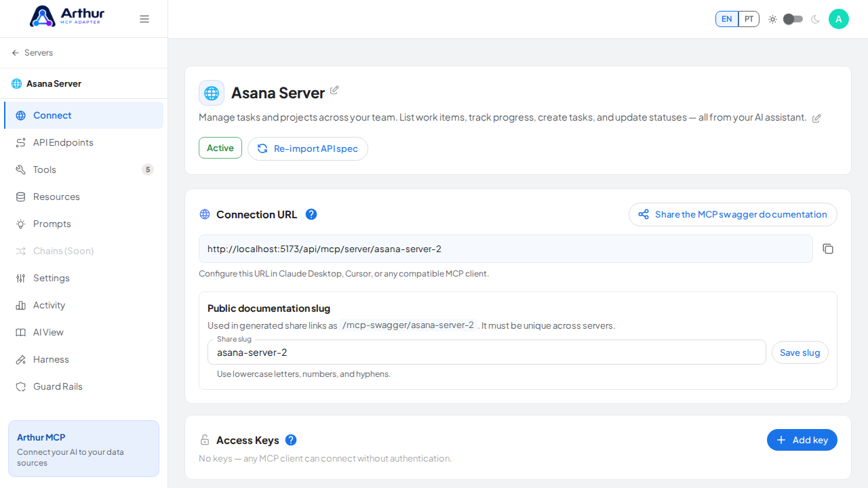868x488 pixels.
Task: Open the Connect section
Action: pos(84,115)
